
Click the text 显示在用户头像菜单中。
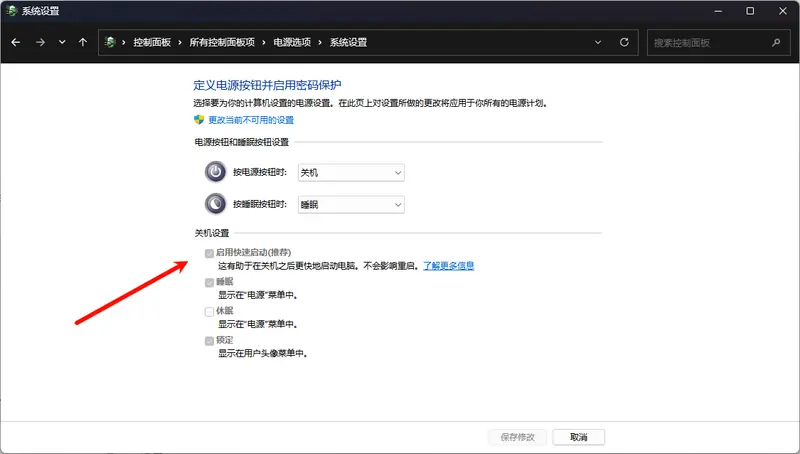point(263,353)
